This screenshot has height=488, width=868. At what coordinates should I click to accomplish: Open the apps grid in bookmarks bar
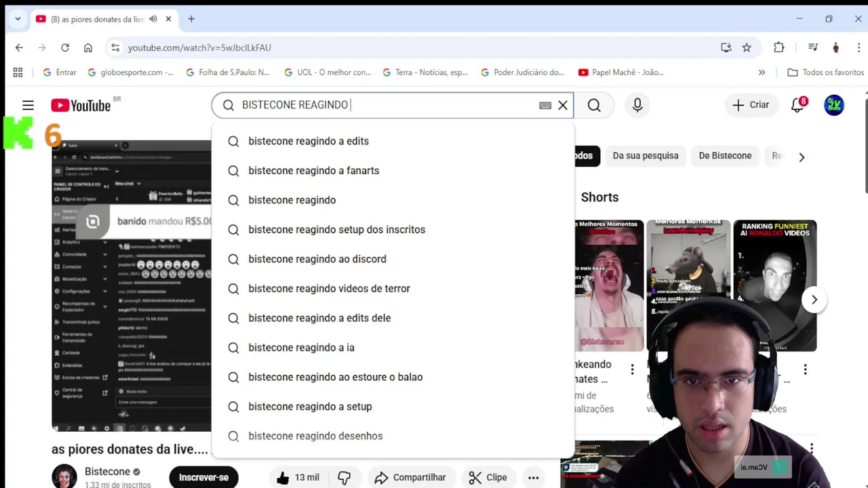18,73
